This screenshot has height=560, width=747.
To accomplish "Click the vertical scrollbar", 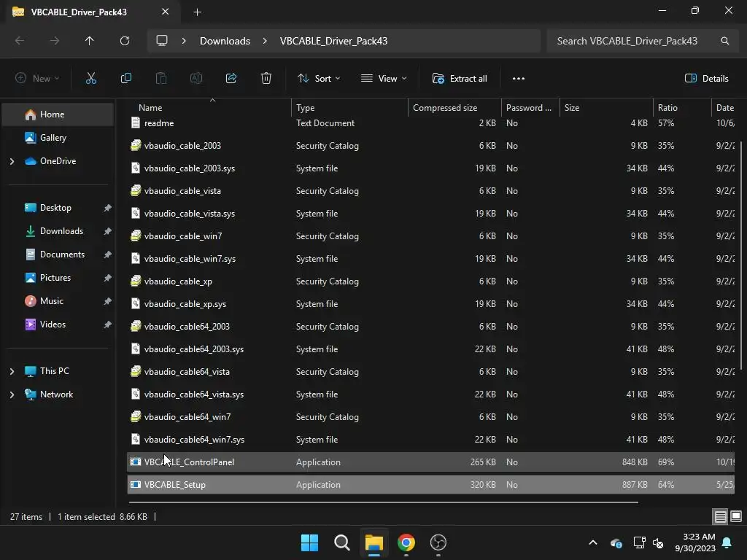I will tap(741, 254).
